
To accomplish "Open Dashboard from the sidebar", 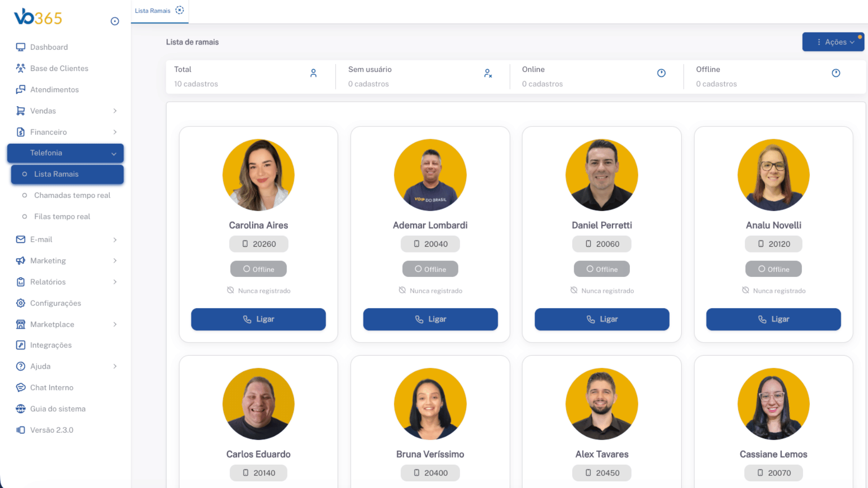I will (49, 47).
